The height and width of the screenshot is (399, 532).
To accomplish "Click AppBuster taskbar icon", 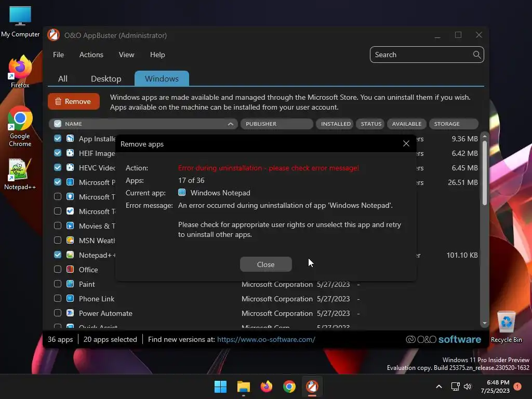I will coord(312,387).
